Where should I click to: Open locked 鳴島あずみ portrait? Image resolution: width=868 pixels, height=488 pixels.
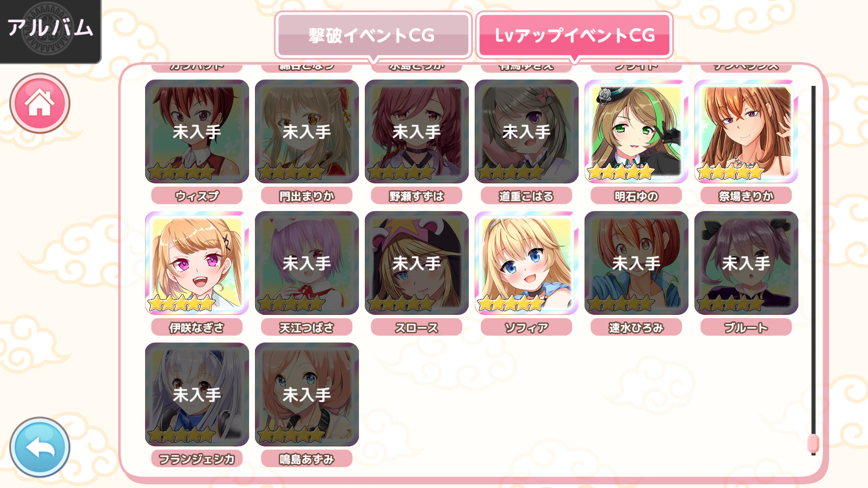(x=307, y=394)
